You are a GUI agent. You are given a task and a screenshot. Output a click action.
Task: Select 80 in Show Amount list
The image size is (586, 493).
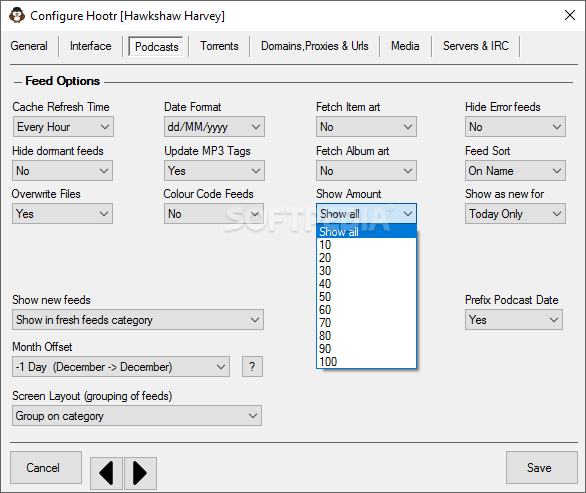[366, 336]
